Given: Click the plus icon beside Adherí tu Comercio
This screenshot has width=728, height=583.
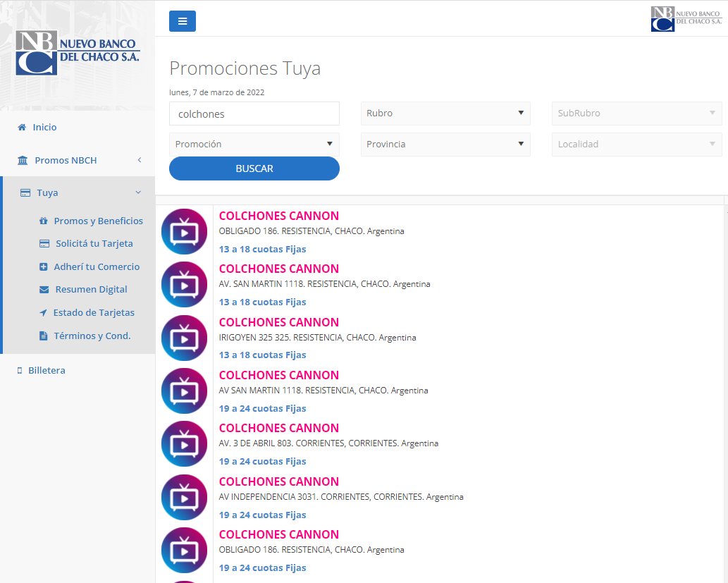Looking at the screenshot, I should tap(43, 267).
